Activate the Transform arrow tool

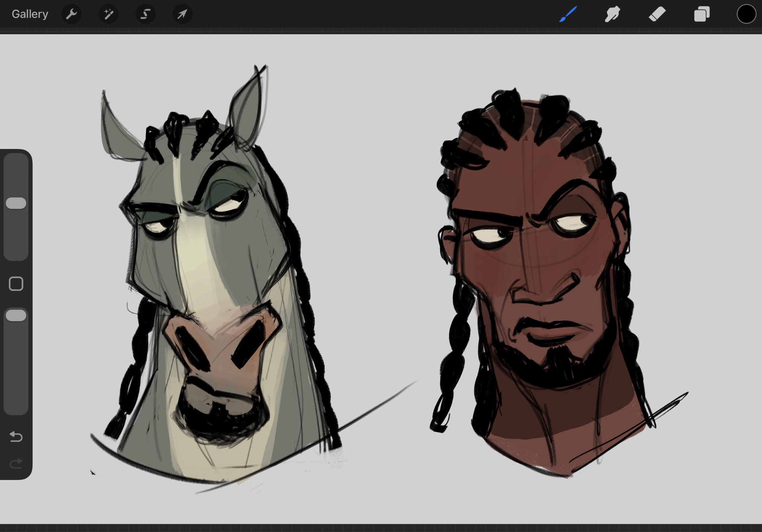(182, 14)
